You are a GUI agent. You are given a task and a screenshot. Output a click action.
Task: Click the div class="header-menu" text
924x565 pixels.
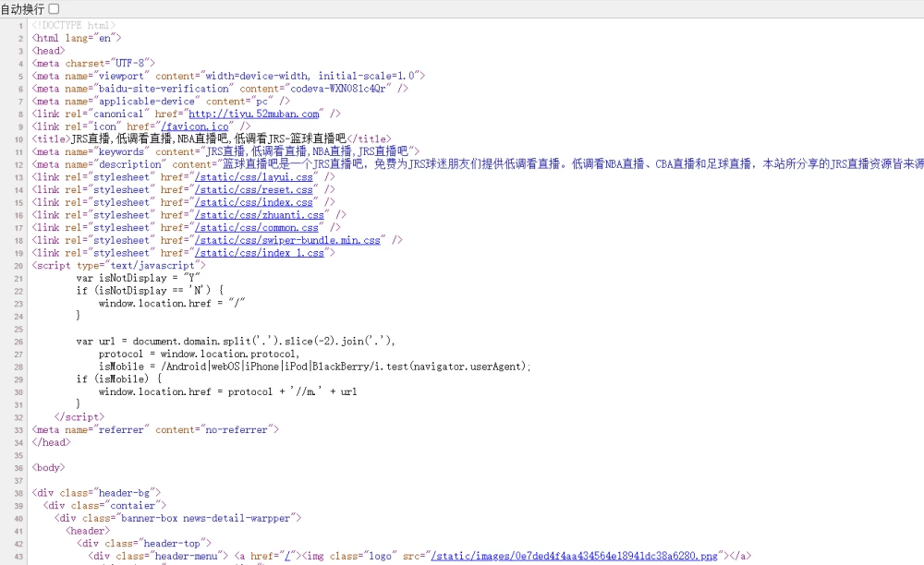click(x=159, y=556)
